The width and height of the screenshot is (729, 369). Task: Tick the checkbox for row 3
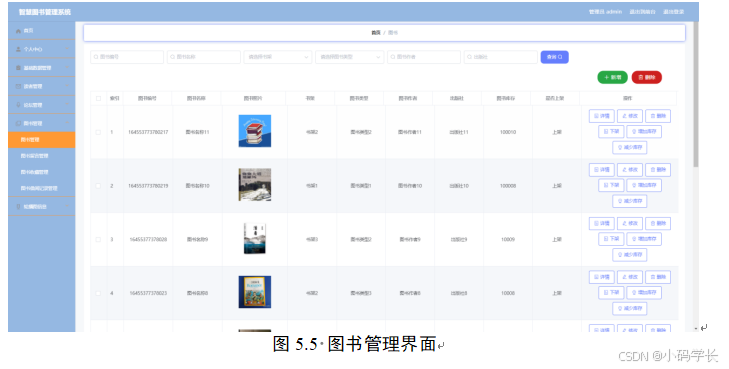point(98,240)
